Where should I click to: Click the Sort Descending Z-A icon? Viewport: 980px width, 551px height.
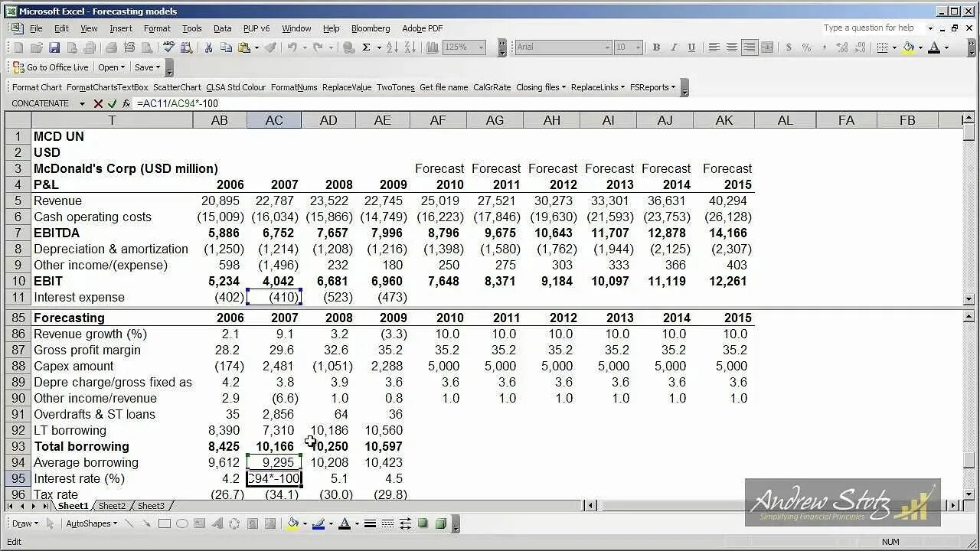click(410, 47)
